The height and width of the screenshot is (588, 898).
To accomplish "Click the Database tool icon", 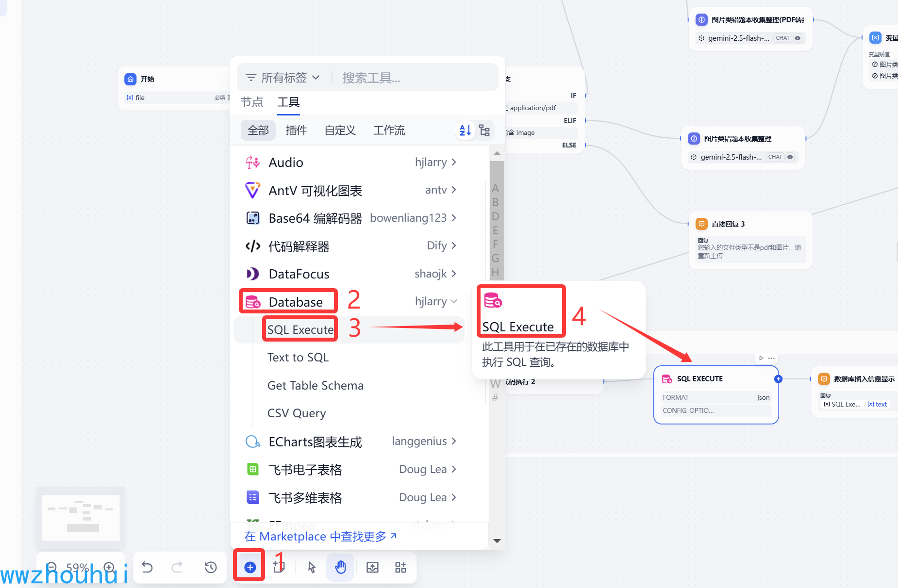I will tap(252, 302).
